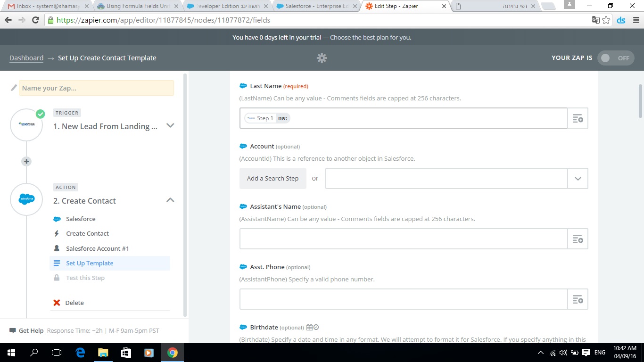This screenshot has width=644, height=362.
Task: Click Test this Step sidebar item
Action: pyautogui.click(x=85, y=278)
